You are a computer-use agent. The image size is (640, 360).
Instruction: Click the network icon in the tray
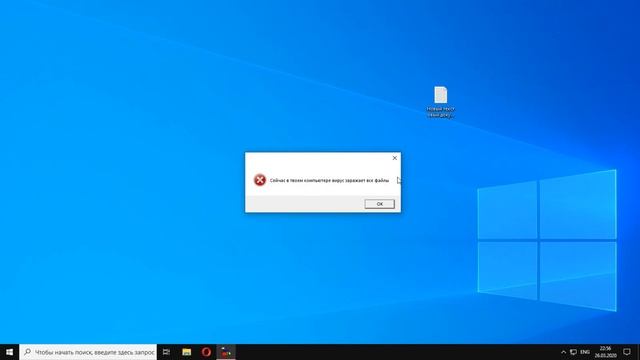pyautogui.click(x=573, y=352)
